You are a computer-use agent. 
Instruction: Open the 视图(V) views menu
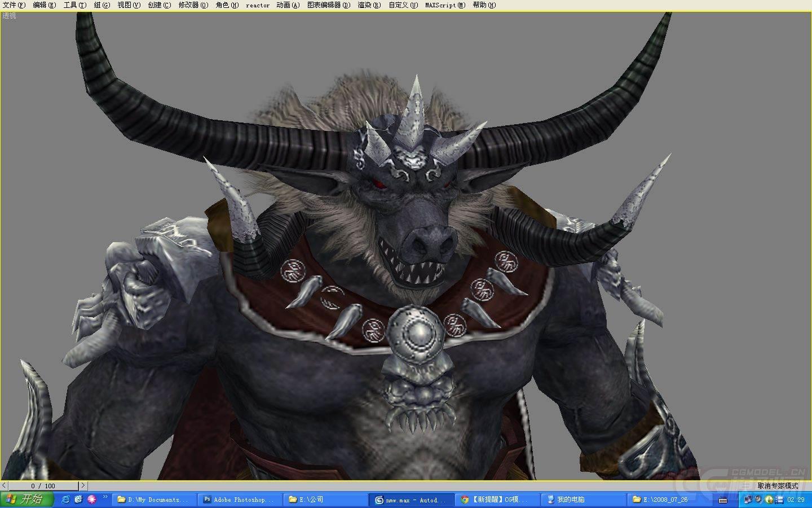pos(129,5)
